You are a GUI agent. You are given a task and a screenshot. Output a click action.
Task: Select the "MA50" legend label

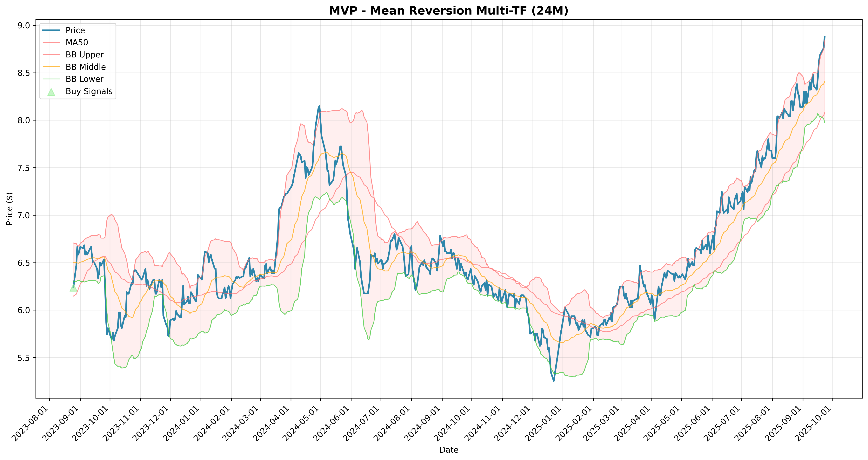coord(77,42)
